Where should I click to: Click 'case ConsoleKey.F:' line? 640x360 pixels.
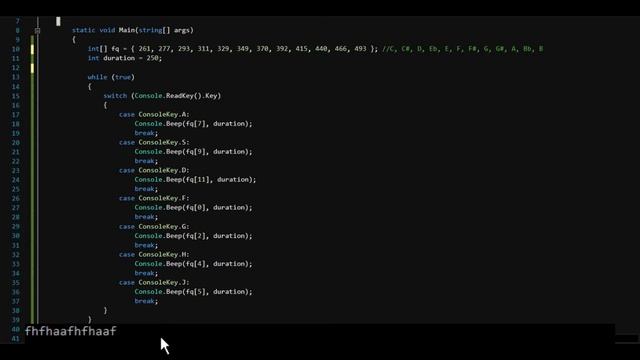click(x=154, y=198)
